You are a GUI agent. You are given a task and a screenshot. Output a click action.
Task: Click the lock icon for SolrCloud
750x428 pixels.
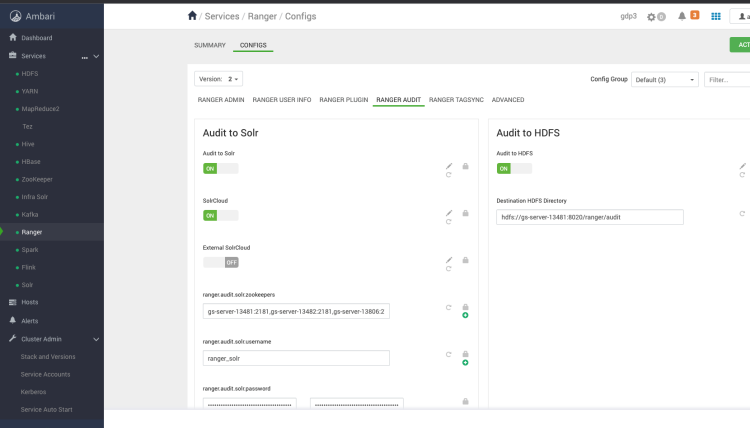pyautogui.click(x=465, y=213)
